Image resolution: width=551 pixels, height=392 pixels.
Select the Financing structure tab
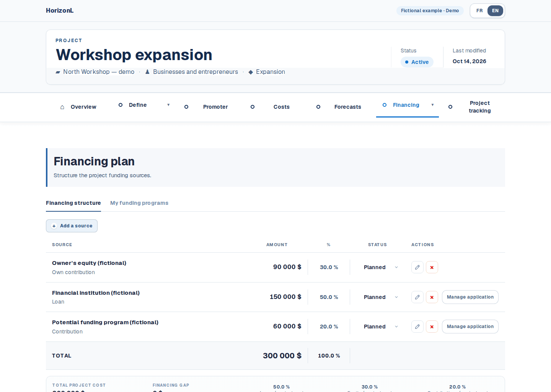(x=73, y=203)
